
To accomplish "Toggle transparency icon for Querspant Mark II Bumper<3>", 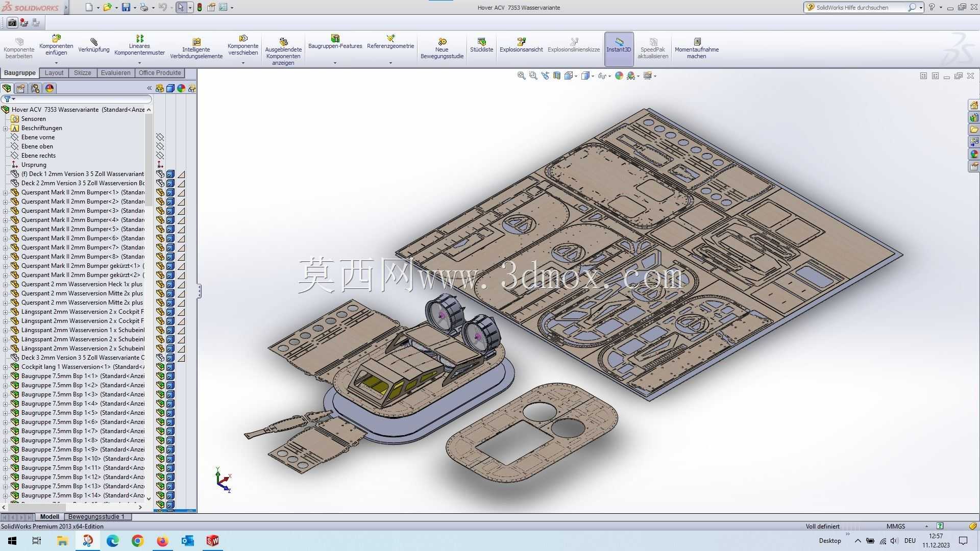I will coord(181,211).
